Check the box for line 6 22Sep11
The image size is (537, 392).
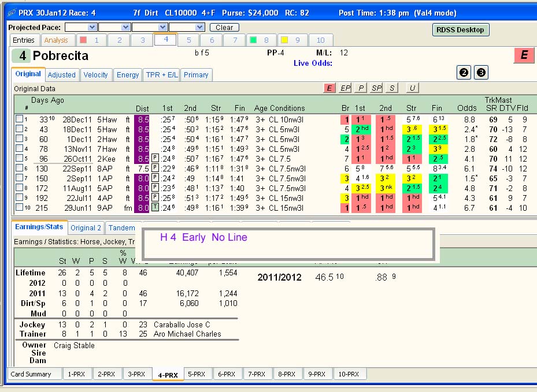pos(19,168)
